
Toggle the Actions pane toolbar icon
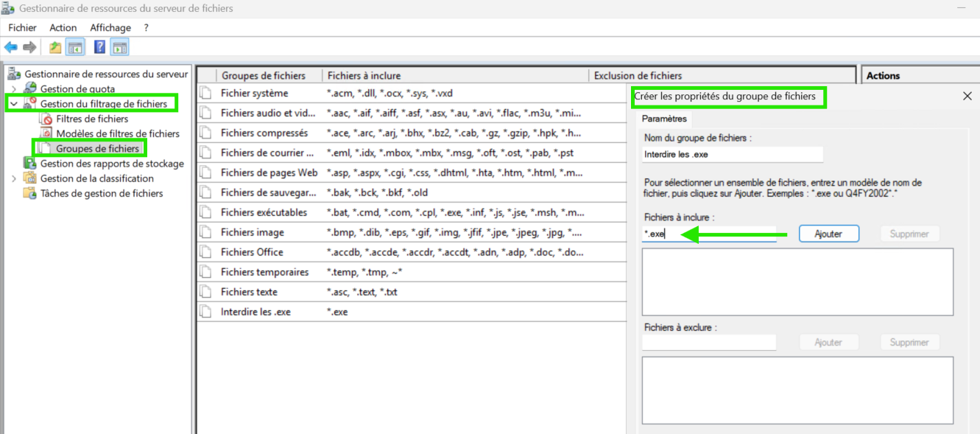pyautogui.click(x=120, y=48)
